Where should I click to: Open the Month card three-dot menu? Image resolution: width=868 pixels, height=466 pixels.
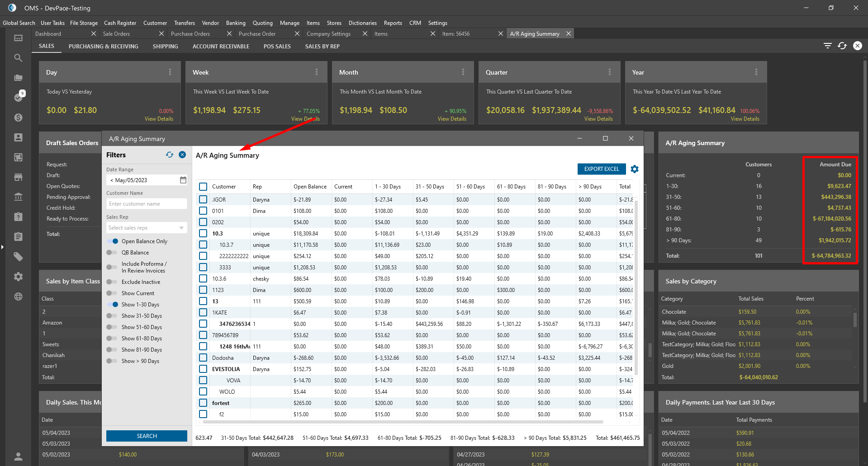click(463, 72)
